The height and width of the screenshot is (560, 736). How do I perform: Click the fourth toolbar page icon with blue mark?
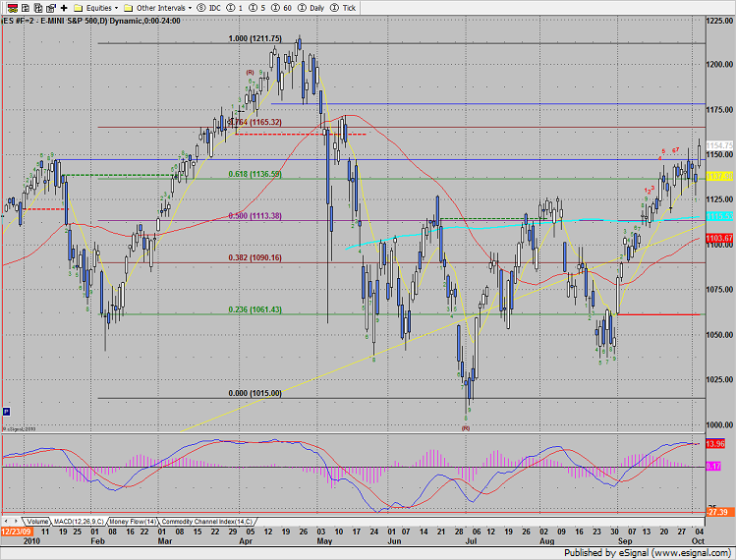coord(51,8)
